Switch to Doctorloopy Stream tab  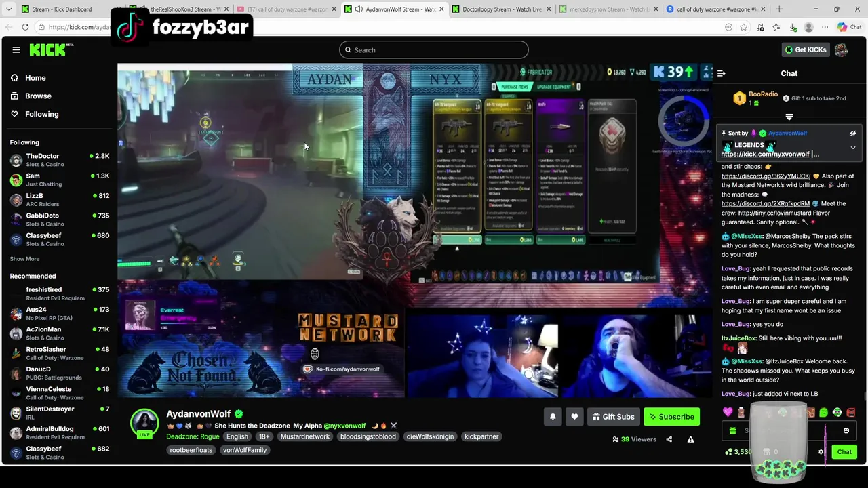coord(502,9)
